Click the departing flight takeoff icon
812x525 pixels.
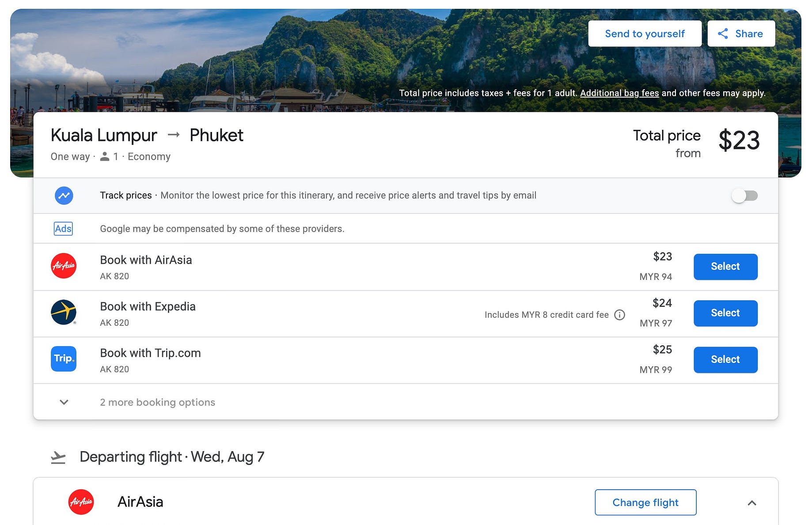coord(58,457)
